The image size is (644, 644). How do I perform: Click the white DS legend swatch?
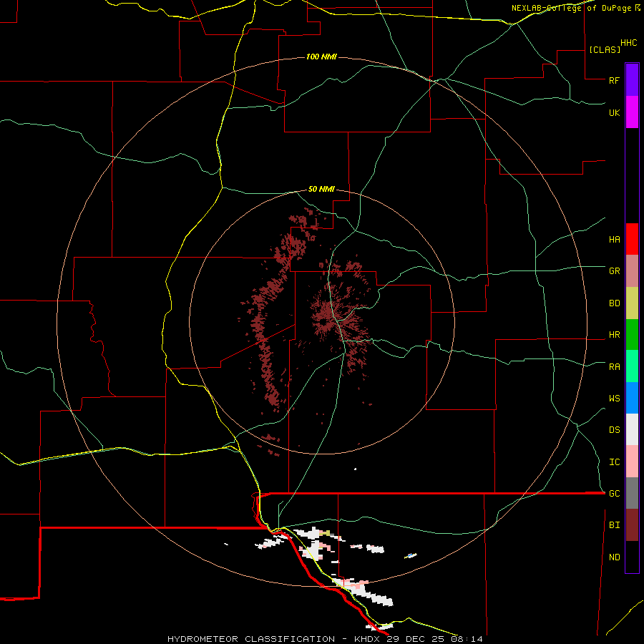point(632,429)
